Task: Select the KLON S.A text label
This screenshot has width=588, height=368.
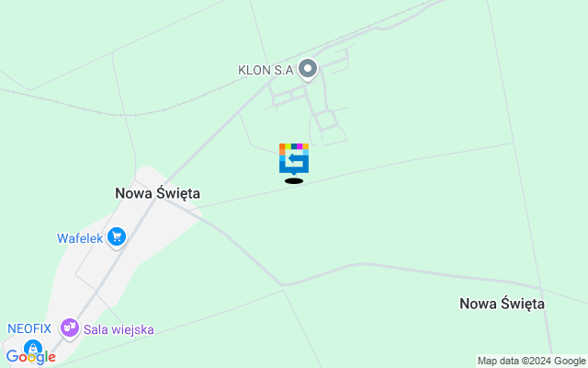Action: 266,70
